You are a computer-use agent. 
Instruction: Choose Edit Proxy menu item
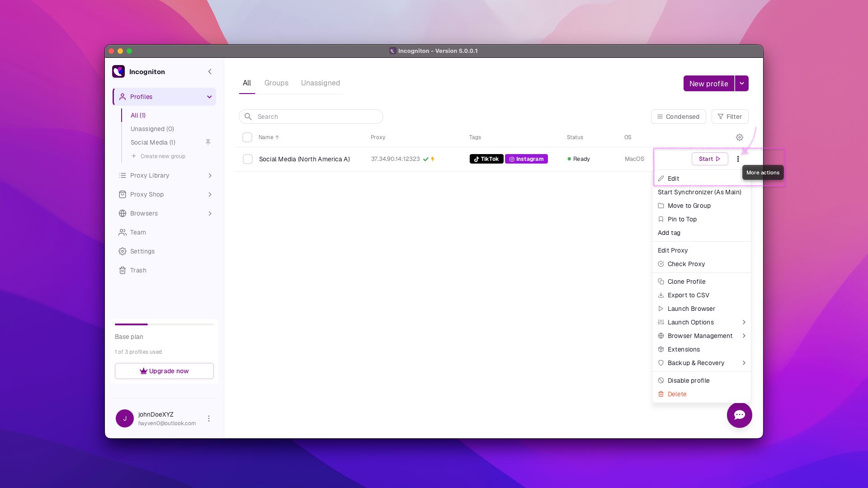[702, 250]
